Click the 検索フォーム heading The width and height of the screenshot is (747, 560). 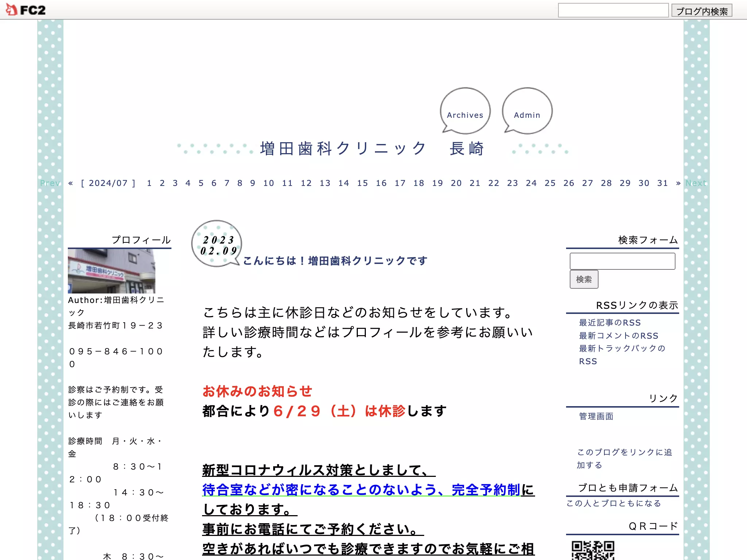click(648, 240)
